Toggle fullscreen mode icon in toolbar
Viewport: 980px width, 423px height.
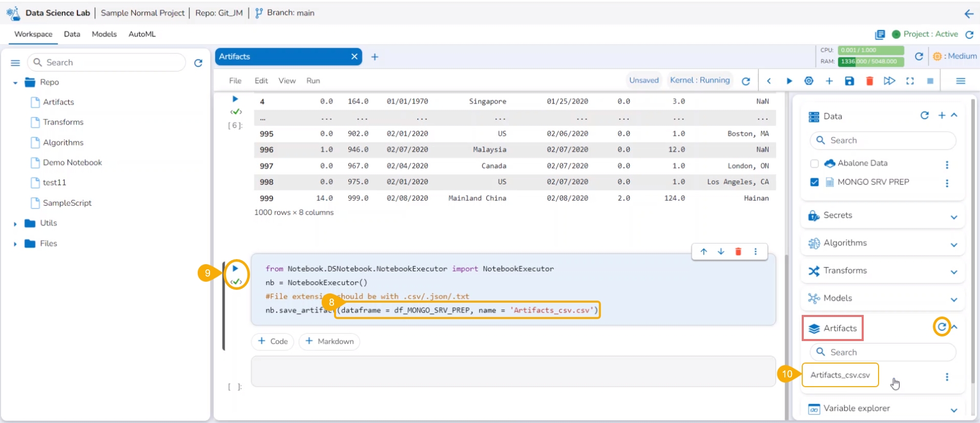(x=910, y=81)
